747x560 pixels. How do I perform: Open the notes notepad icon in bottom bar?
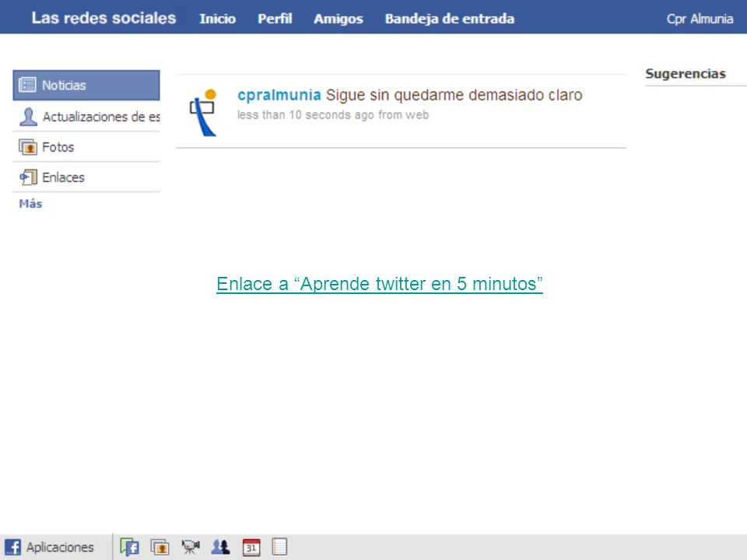279,547
